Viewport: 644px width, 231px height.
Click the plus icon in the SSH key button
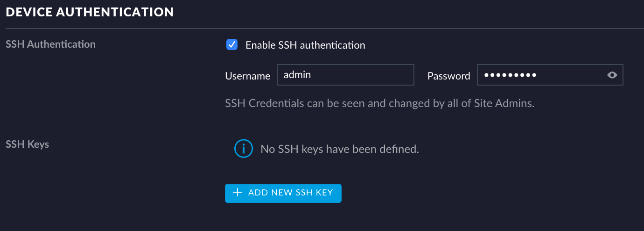tap(238, 193)
